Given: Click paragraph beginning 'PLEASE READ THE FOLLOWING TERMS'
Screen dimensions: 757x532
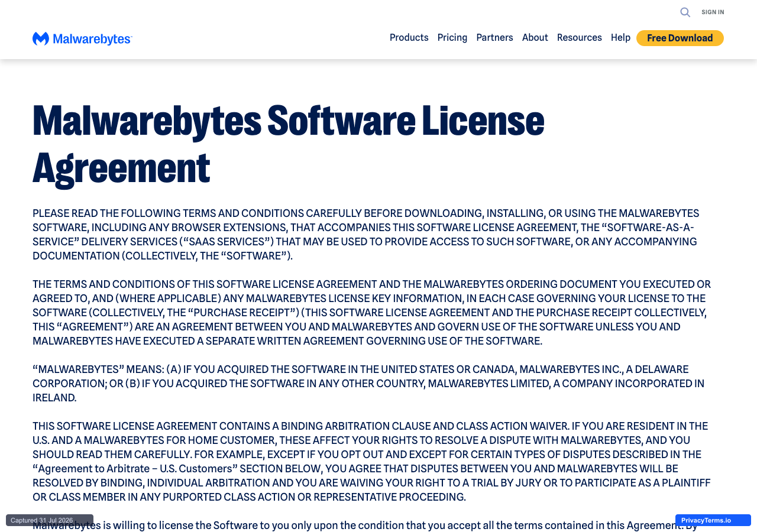Looking at the screenshot, I should click(x=366, y=235).
